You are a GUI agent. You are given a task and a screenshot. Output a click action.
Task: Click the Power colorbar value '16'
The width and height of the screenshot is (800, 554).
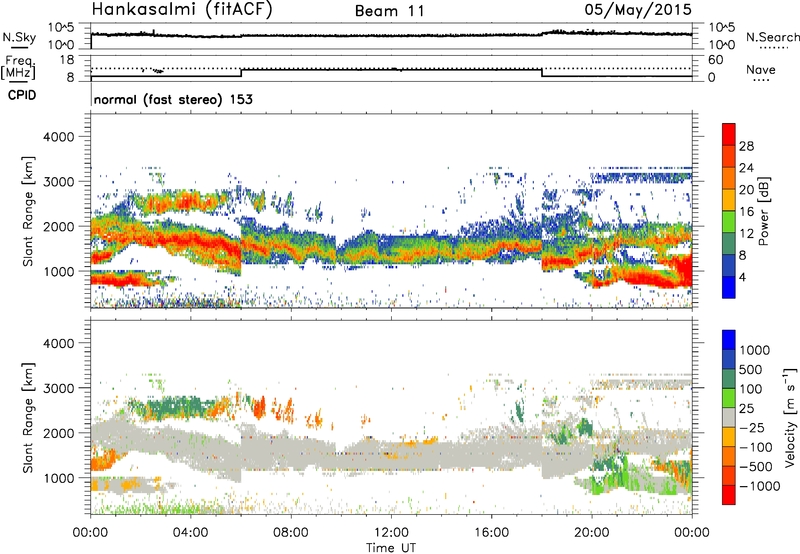pyautogui.click(x=746, y=212)
